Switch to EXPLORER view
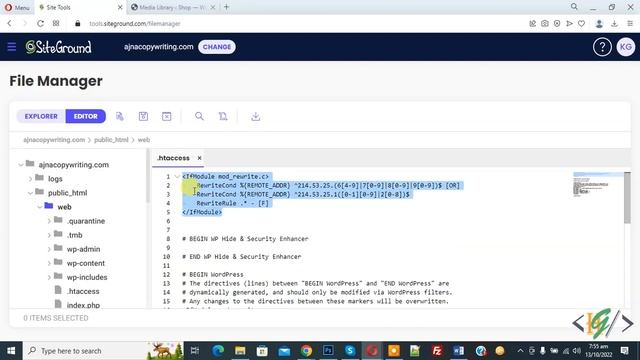Image resolution: width=640 pixels, height=360 pixels. 41,116
